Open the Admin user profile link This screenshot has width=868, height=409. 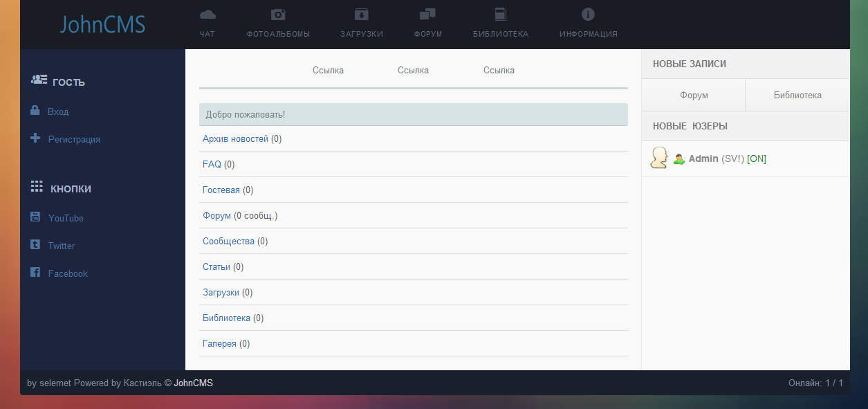click(x=703, y=158)
